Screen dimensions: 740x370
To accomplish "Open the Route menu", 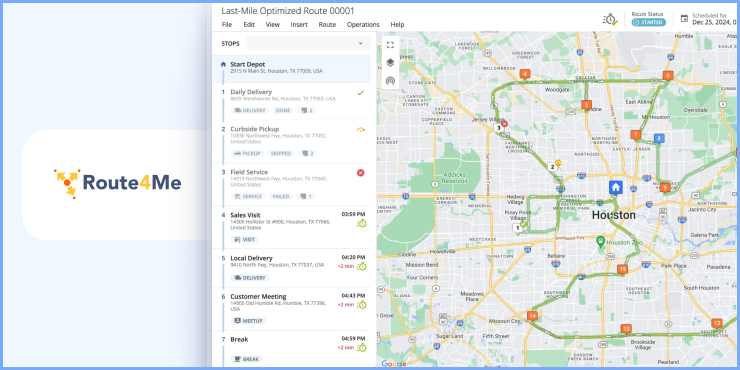I will 327,25.
